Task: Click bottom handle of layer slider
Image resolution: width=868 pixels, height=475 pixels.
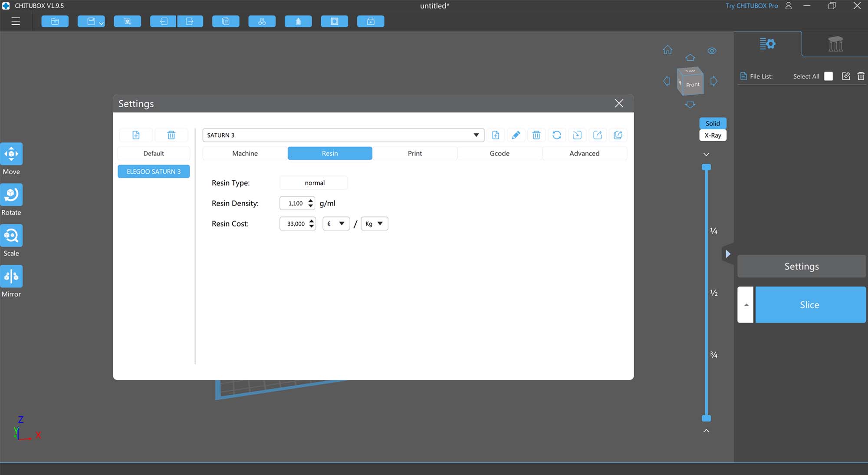Action: tap(707, 418)
